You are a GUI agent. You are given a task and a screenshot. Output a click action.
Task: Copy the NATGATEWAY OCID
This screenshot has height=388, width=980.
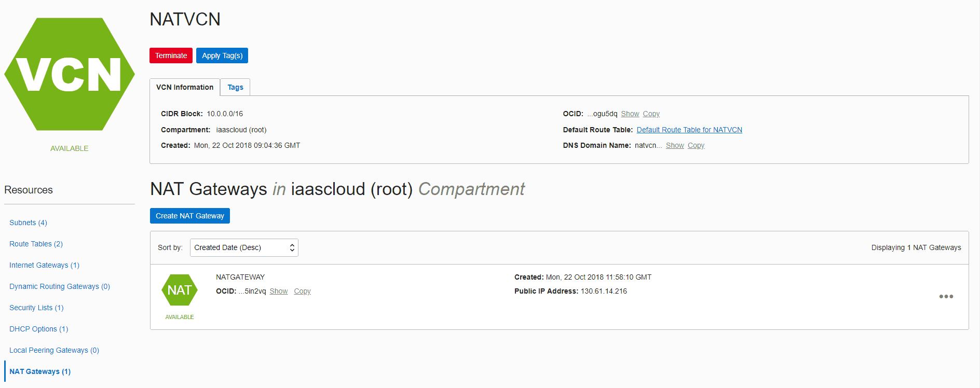(x=302, y=291)
